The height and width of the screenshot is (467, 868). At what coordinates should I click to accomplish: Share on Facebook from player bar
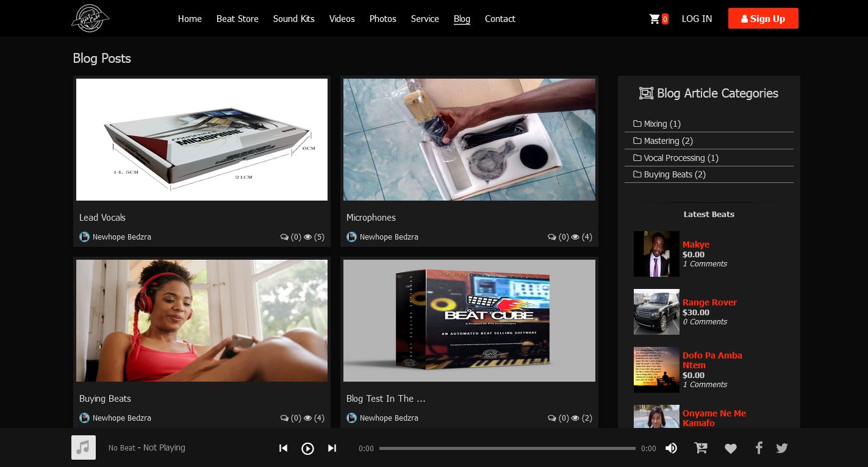tap(759, 448)
